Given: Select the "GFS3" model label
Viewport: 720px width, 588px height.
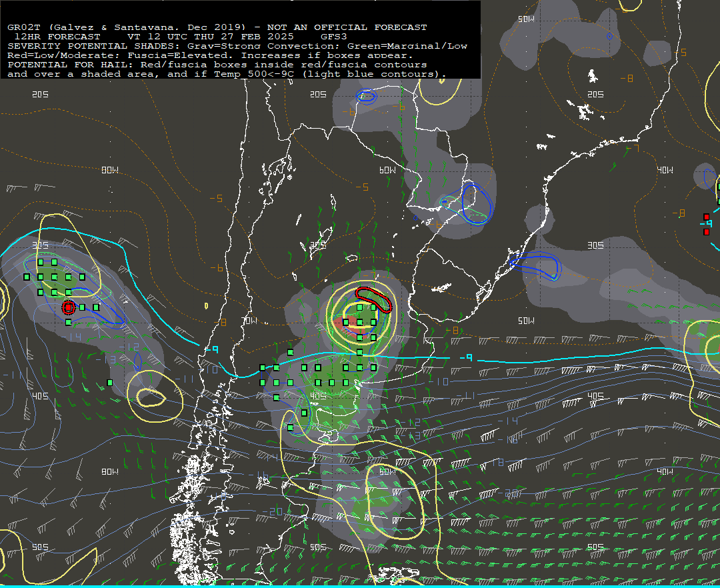Looking at the screenshot, I should point(334,37).
